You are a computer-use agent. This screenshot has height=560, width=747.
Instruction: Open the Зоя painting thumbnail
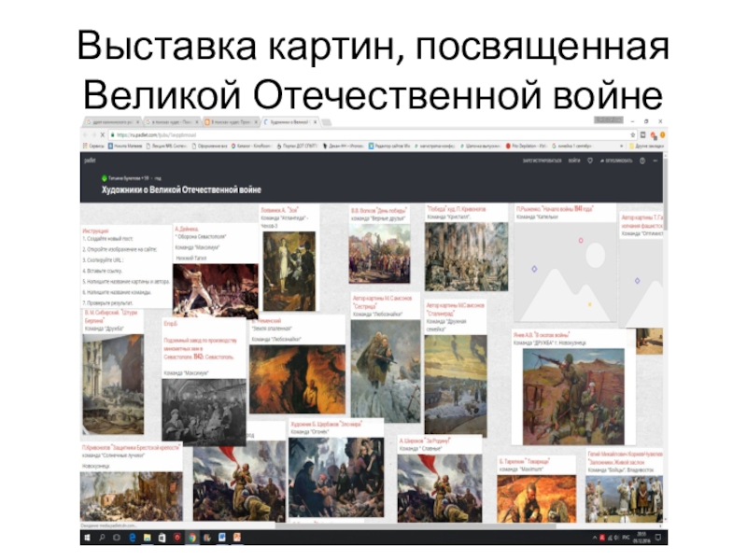click(289, 271)
